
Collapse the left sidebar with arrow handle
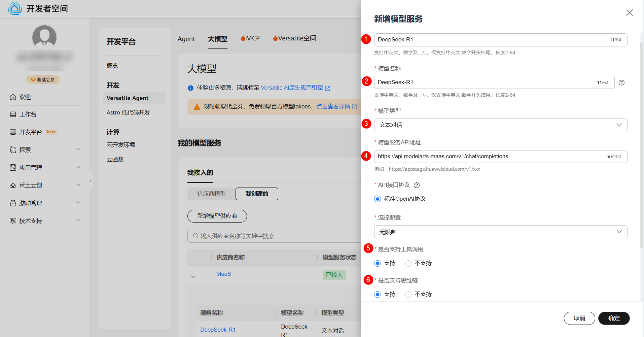point(91,181)
